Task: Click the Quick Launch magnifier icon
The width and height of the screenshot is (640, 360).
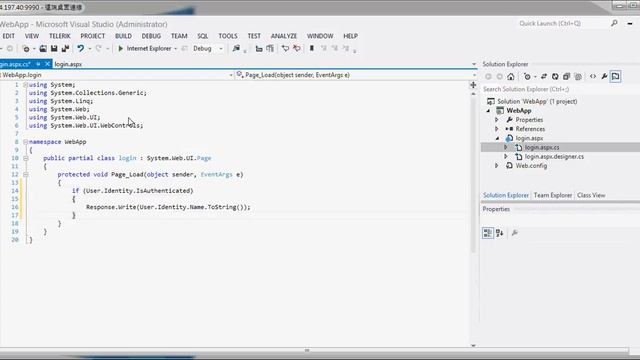Action: pyautogui.click(x=614, y=23)
